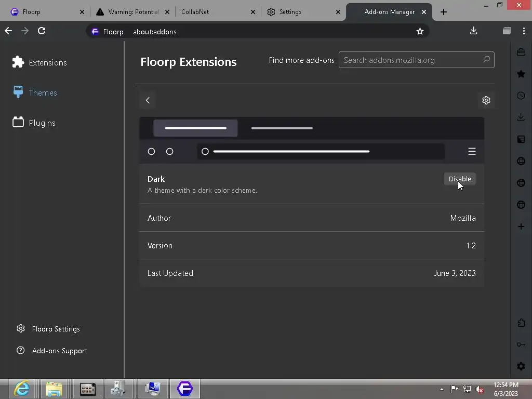
Task: Click the forward navigation arrow
Action: 25,31
